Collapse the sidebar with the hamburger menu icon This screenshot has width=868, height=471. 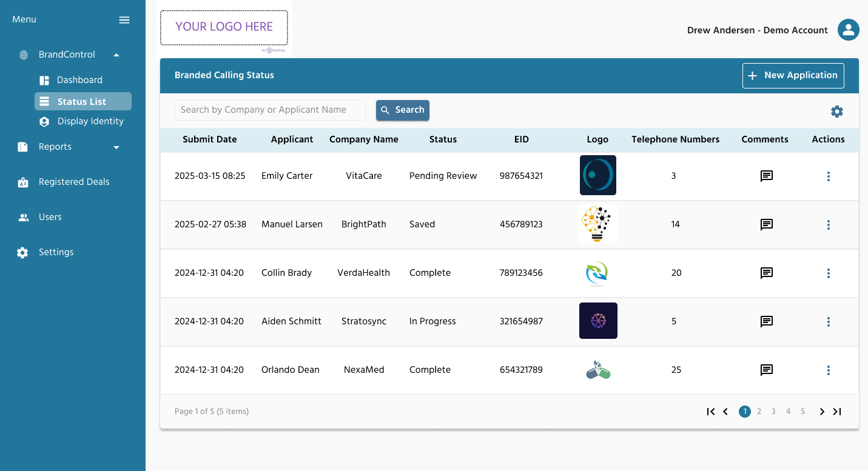click(124, 20)
